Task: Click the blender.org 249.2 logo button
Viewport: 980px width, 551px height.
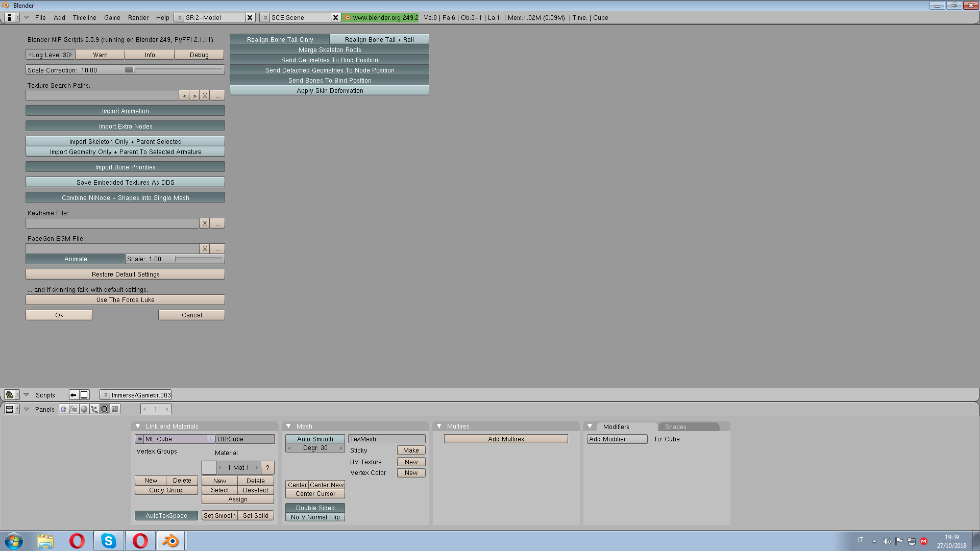Action: click(x=381, y=17)
